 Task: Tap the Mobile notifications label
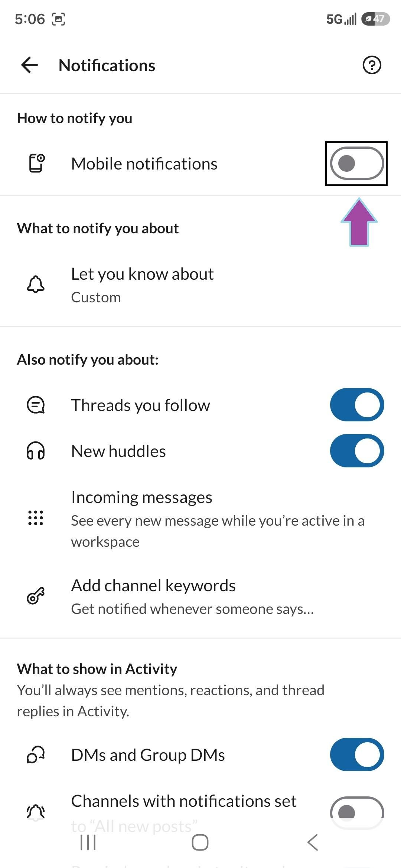click(144, 164)
